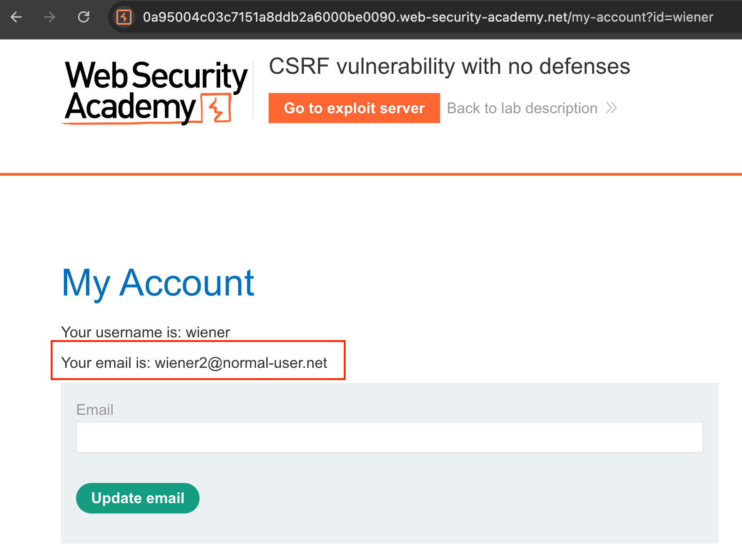Open site info via address bar lightning icon

click(x=124, y=17)
